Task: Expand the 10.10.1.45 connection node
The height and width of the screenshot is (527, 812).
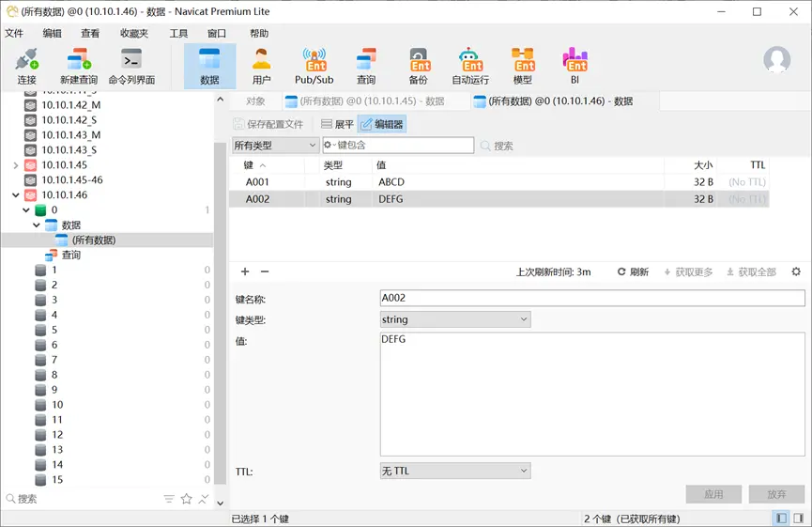Action: click(x=16, y=165)
